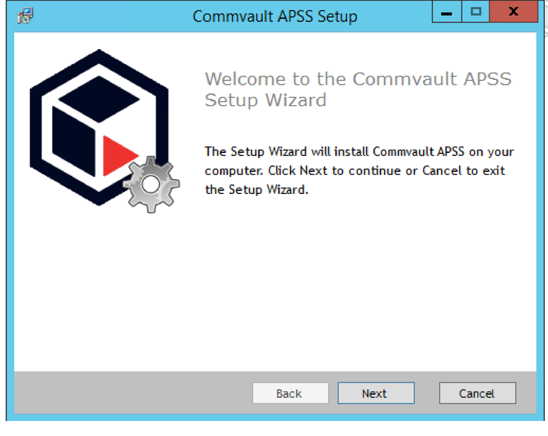Click the Commvault hexagon cube logo
548x436 pixels.
[x=99, y=128]
